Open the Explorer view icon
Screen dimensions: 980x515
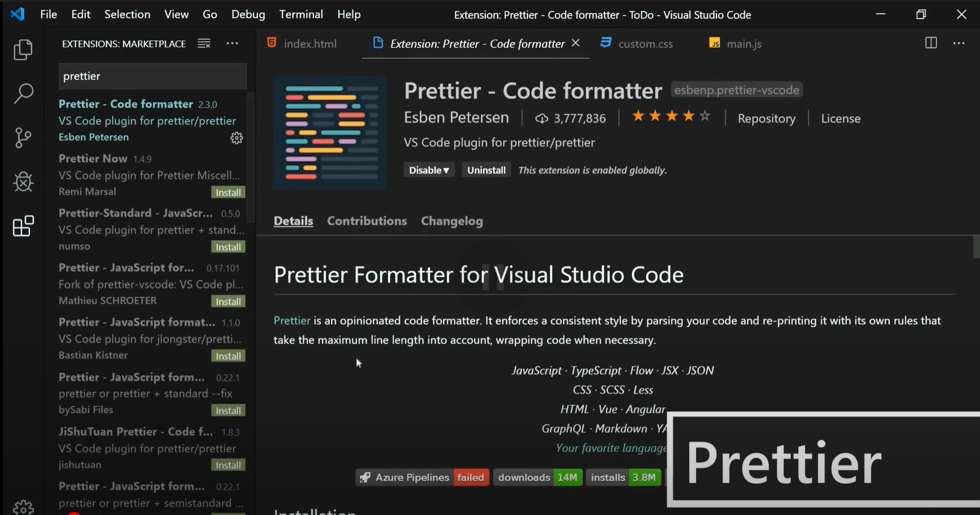(23, 50)
